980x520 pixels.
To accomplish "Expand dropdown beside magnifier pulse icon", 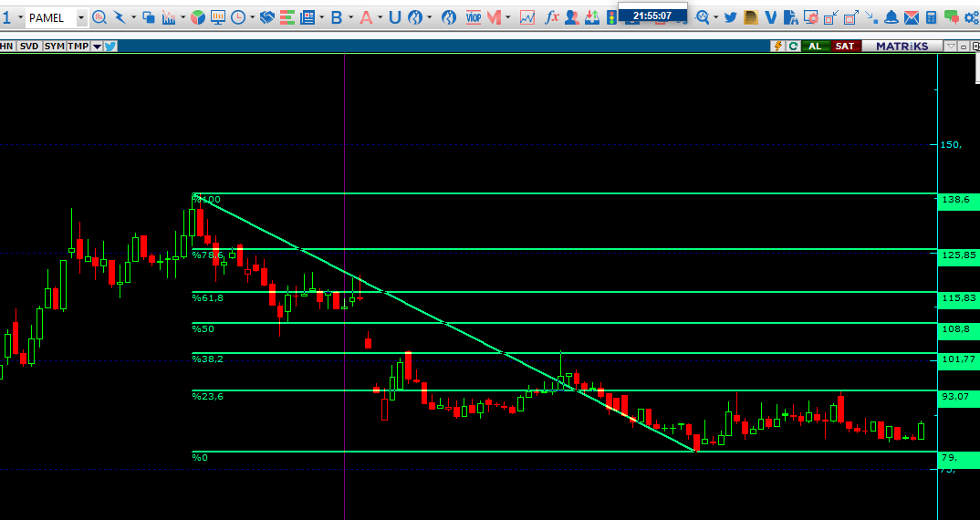I will pyautogui.click(x=716, y=17).
